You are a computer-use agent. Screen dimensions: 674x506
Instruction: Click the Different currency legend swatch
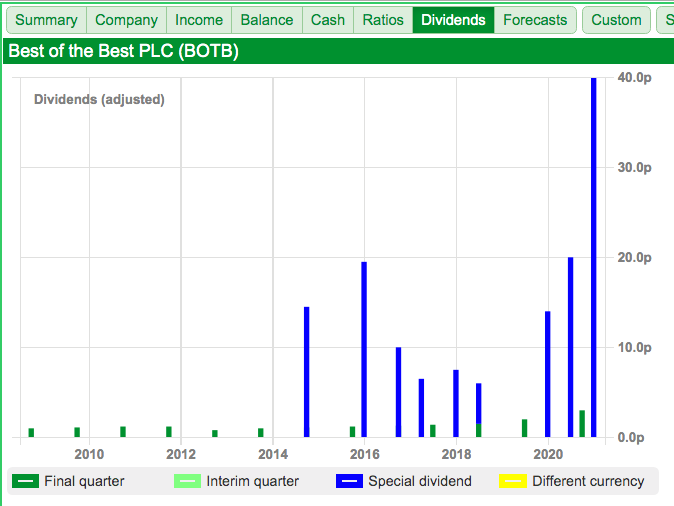tap(513, 481)
